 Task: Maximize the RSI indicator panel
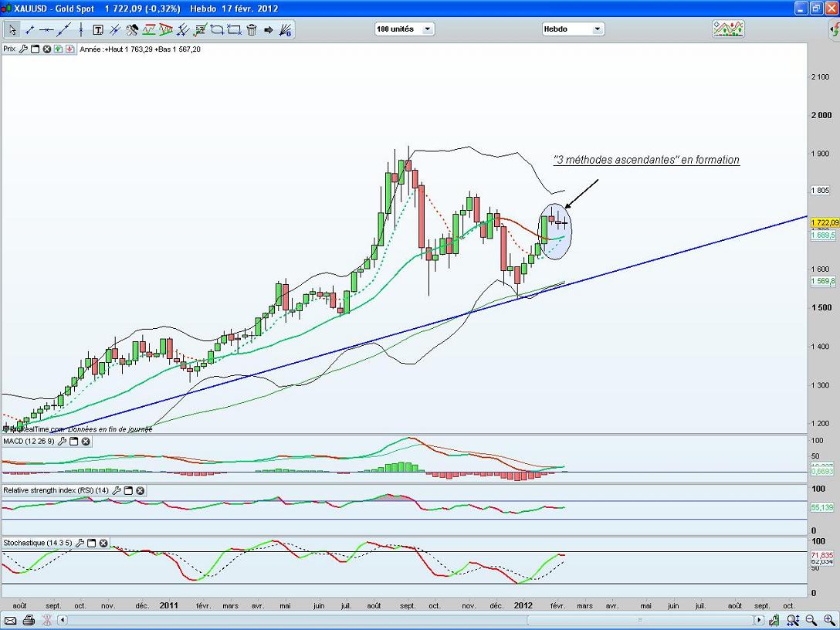tap(128, 490)
